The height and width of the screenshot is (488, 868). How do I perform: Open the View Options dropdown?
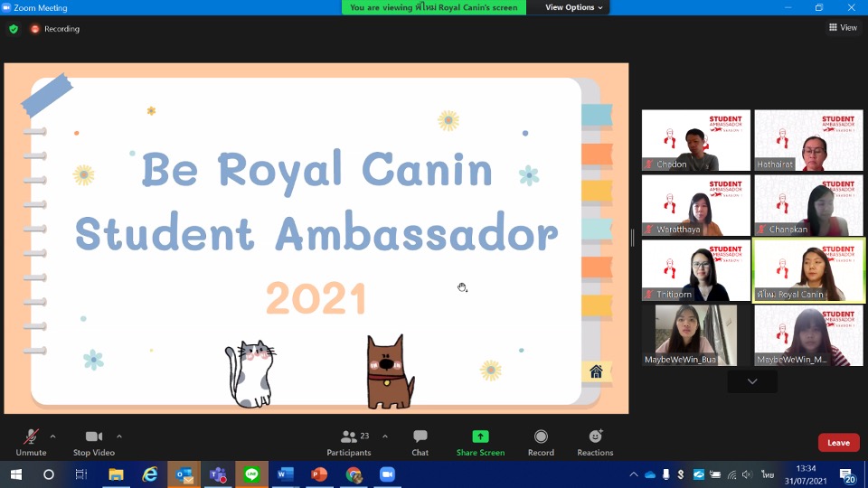point(574,7)
